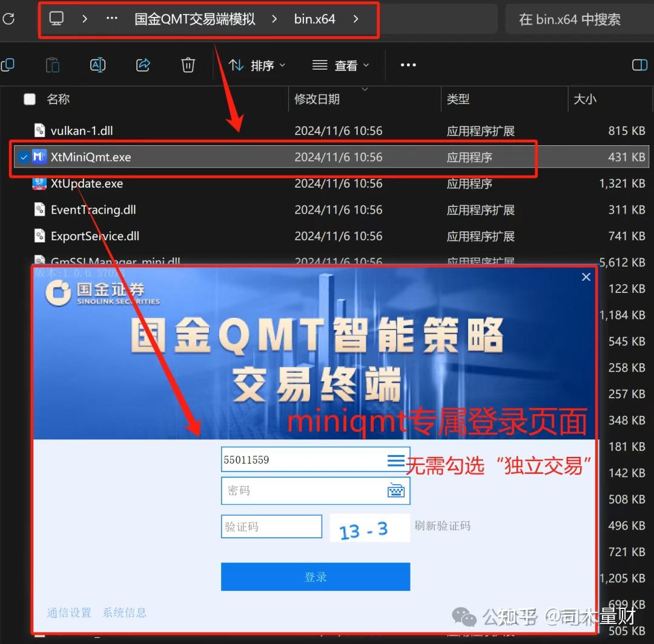The height and width of the screenshot is (644, 654).
Task: Toggle the select-all checkbox above the file list
Action: point(30,99)
